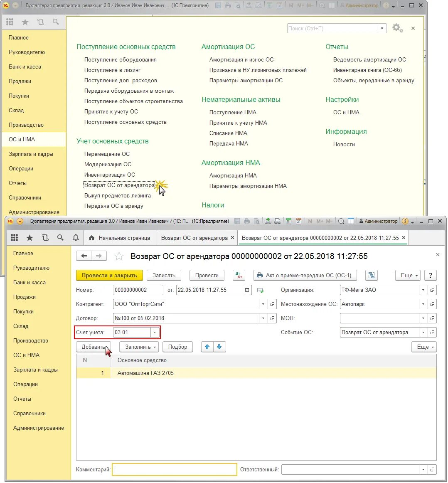Viewport: 448px width, 483px height.
Task: Go back with left arrow button
Action: coord(84,256)
